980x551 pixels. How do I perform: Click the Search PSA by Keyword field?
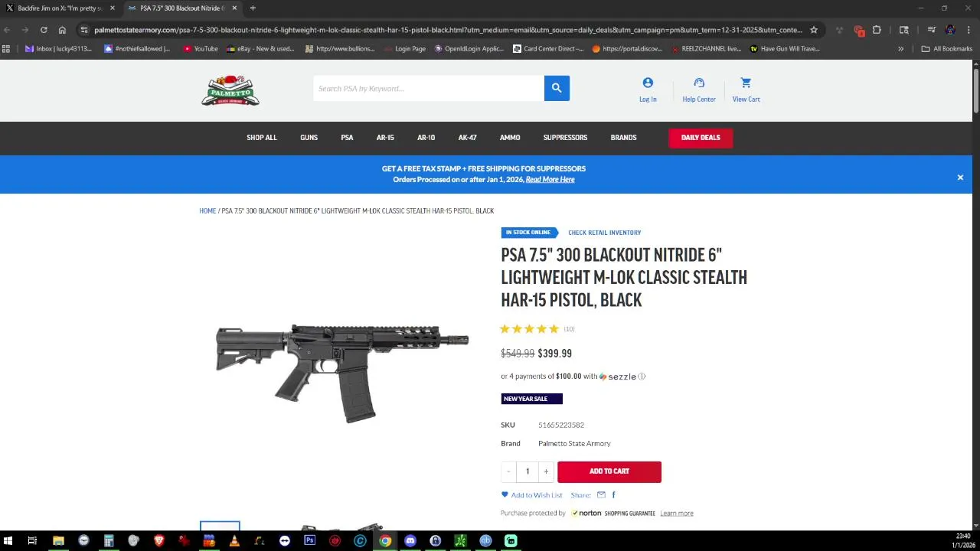[429, 88]
